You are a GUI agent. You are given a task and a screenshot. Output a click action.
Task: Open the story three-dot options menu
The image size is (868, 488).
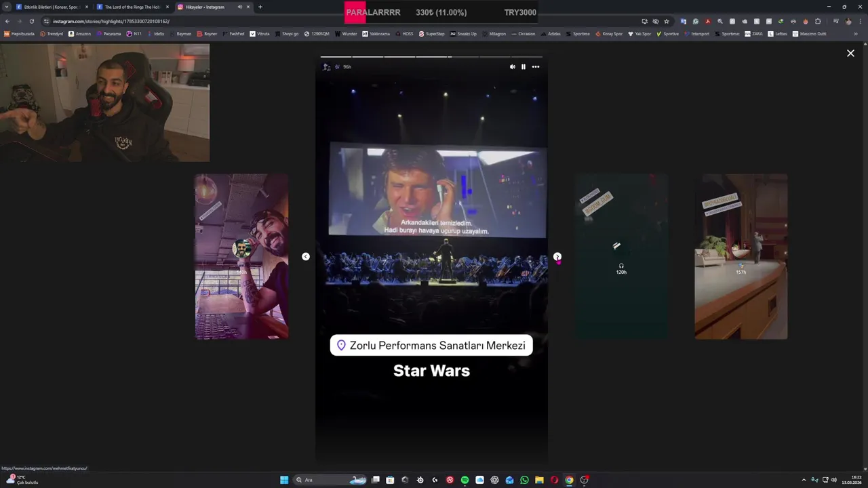pos(535,66)
